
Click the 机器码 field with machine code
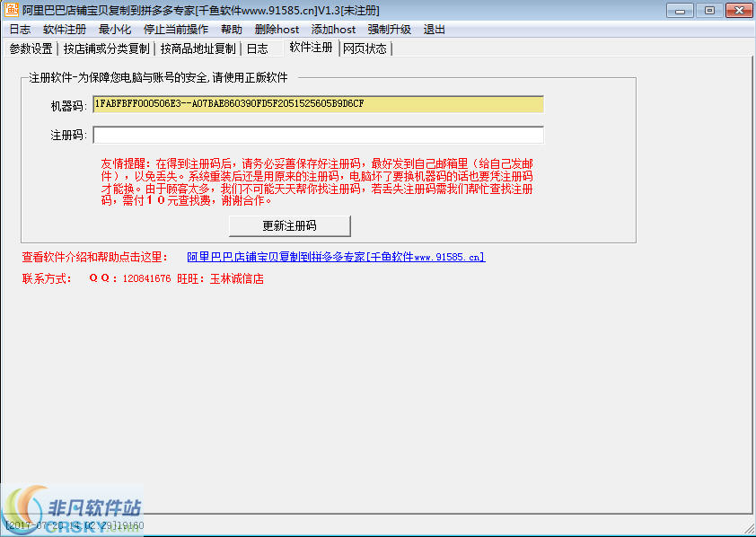point(318,104)
